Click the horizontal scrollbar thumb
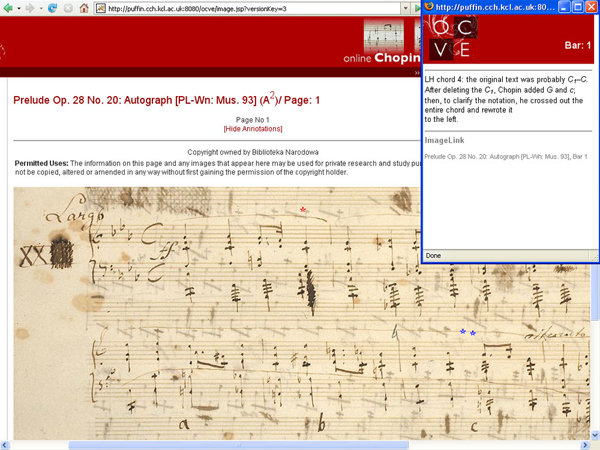The width and height of the screenshot is (600, 450). (238, 445)
